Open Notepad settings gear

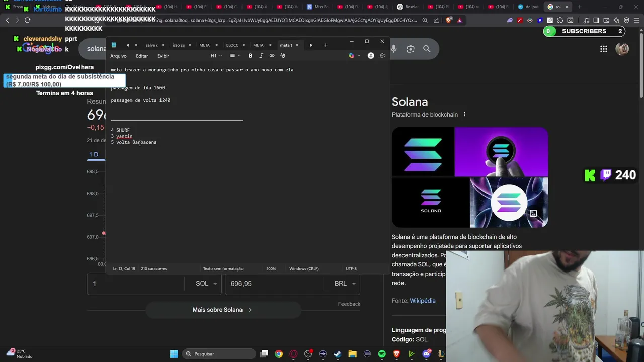[382, 56]
